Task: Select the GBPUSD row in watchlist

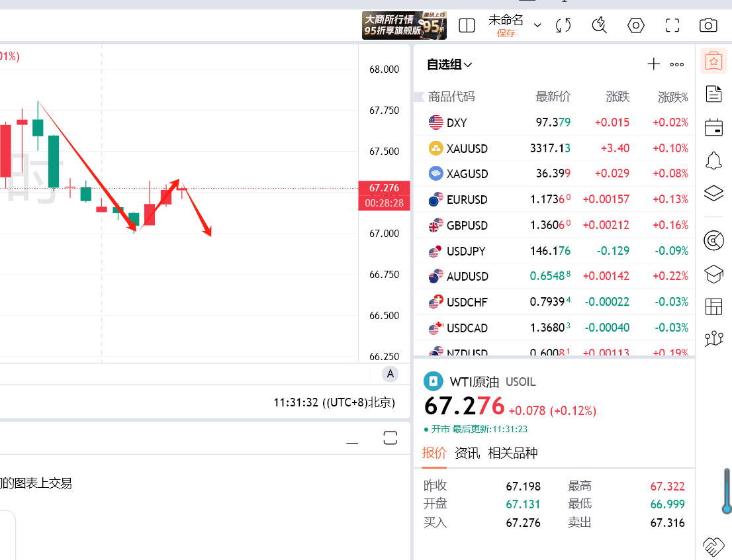Action: point(554,225)
